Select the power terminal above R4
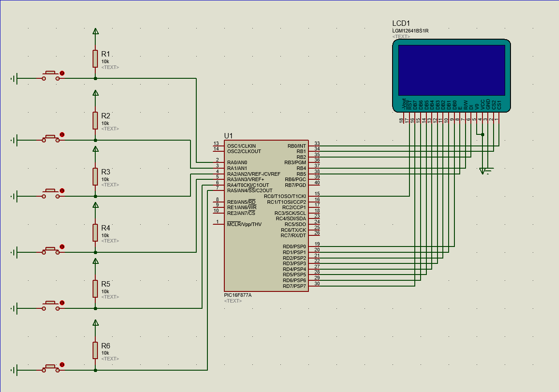 click(x=95, y=205)
